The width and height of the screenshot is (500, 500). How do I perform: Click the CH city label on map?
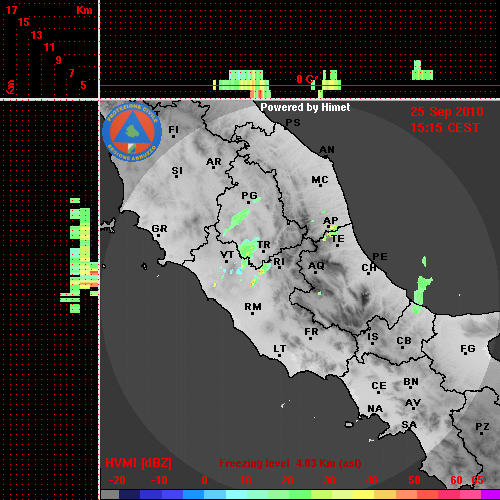[x=369, y=267]
